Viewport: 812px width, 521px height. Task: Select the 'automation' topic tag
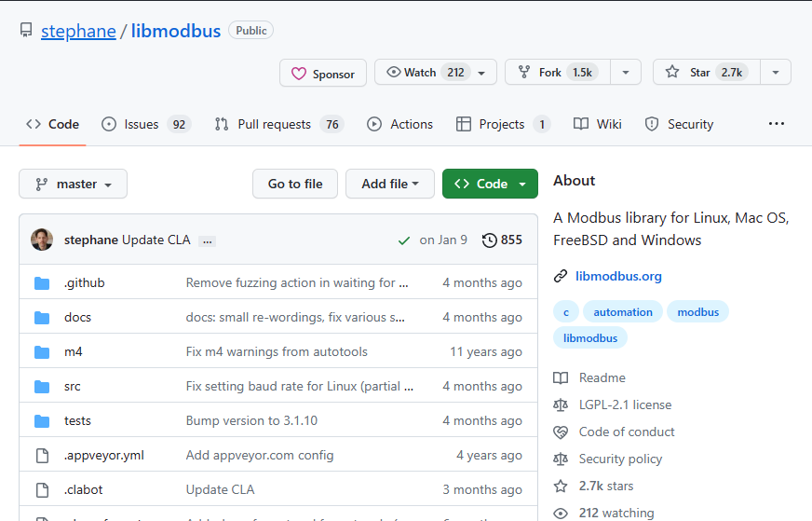(622, 312)
